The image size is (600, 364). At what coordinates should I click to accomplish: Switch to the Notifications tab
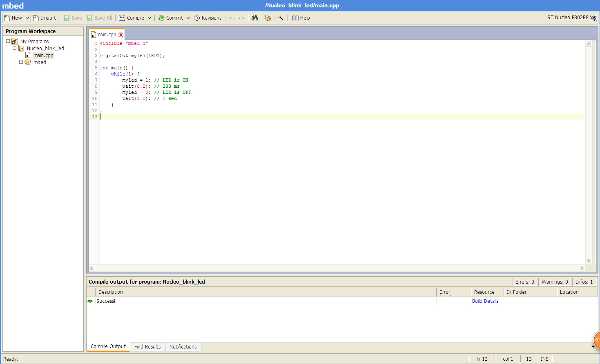[183, 347]
